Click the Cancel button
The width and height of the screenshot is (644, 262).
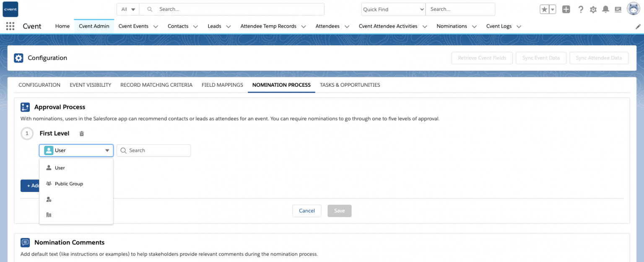(x=306, y=211)
